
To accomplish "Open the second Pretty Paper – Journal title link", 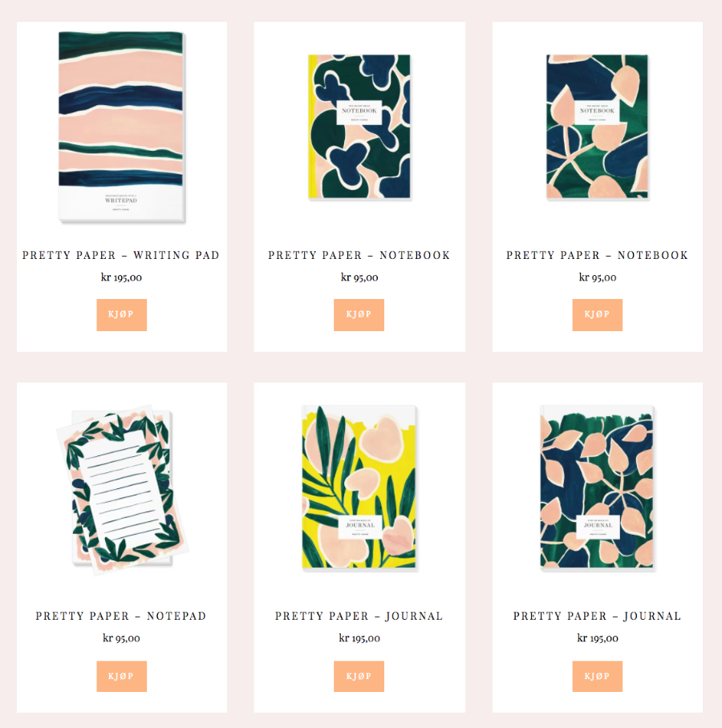I will point(597,616).
